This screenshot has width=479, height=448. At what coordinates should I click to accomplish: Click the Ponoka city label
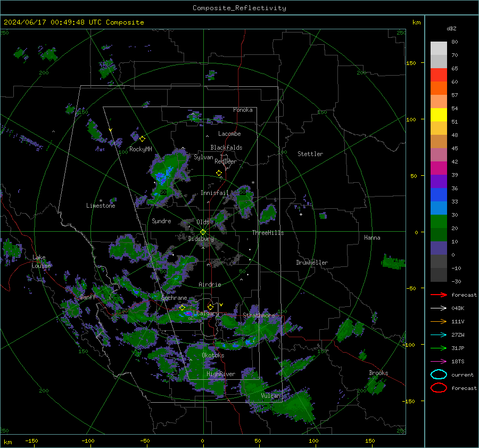click(x=243, y=110)
